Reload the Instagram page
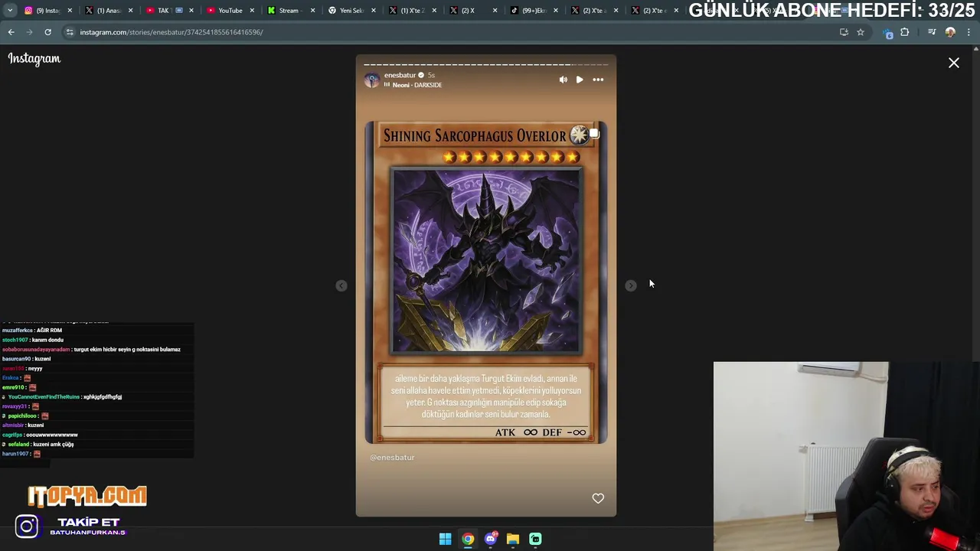 47,32
